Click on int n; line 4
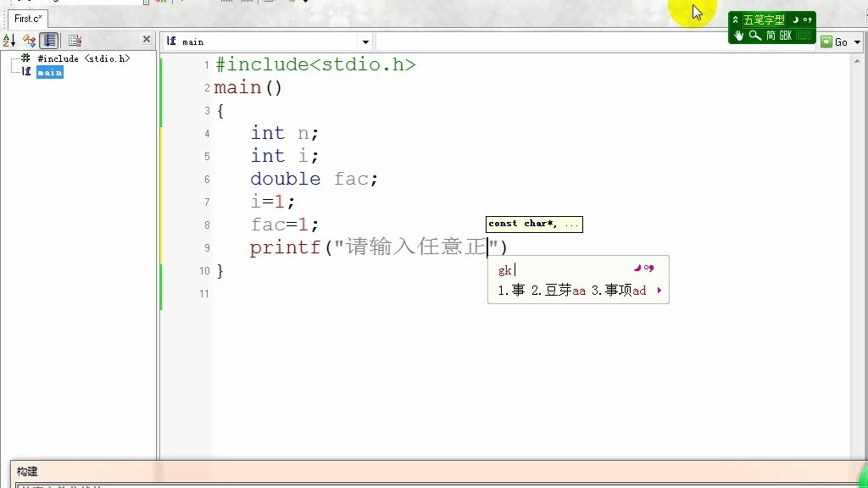 [285, 133]
